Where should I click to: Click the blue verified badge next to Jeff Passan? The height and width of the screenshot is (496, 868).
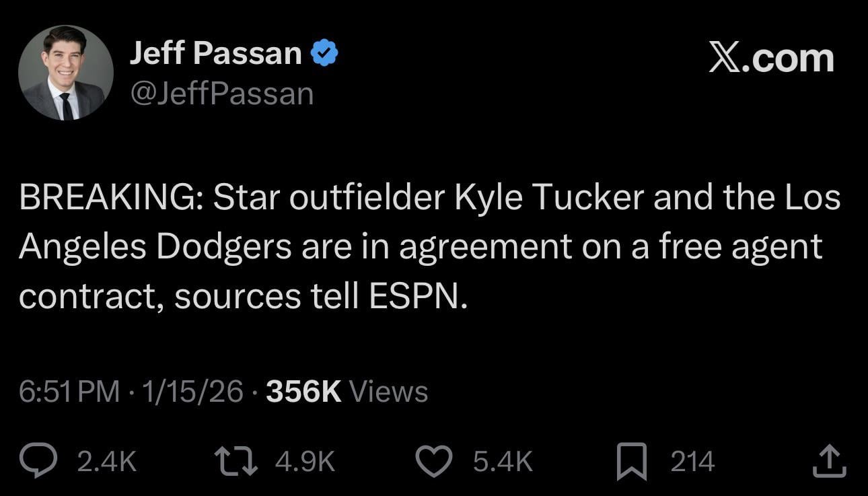[325, 50]
